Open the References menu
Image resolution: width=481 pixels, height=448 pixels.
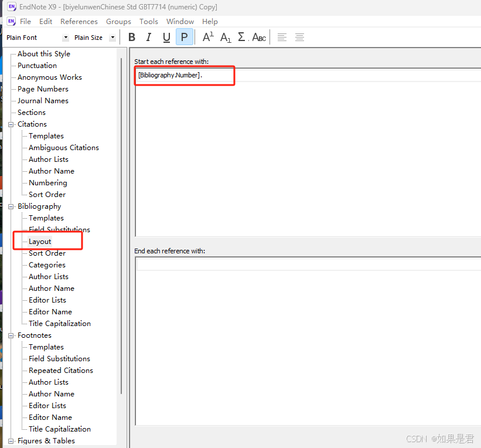click(x=79, y=22)
